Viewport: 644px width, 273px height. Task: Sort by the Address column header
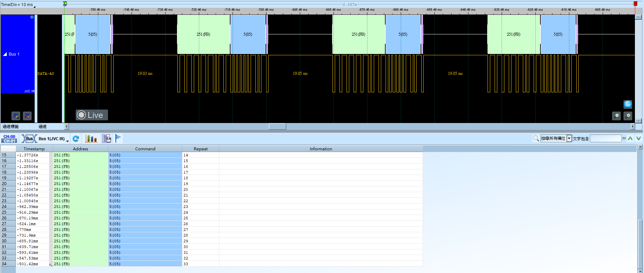pyautogui.click(x=80, y=149)
